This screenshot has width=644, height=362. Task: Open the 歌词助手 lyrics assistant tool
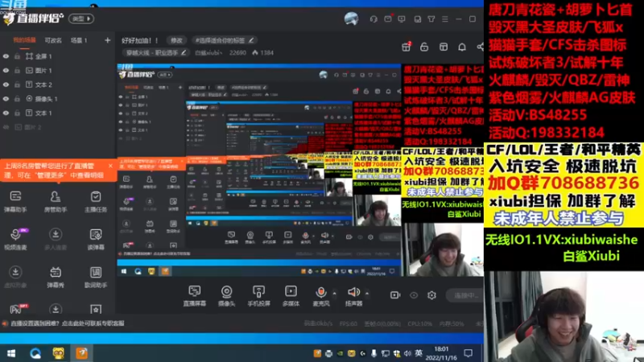tap(96, 276)
